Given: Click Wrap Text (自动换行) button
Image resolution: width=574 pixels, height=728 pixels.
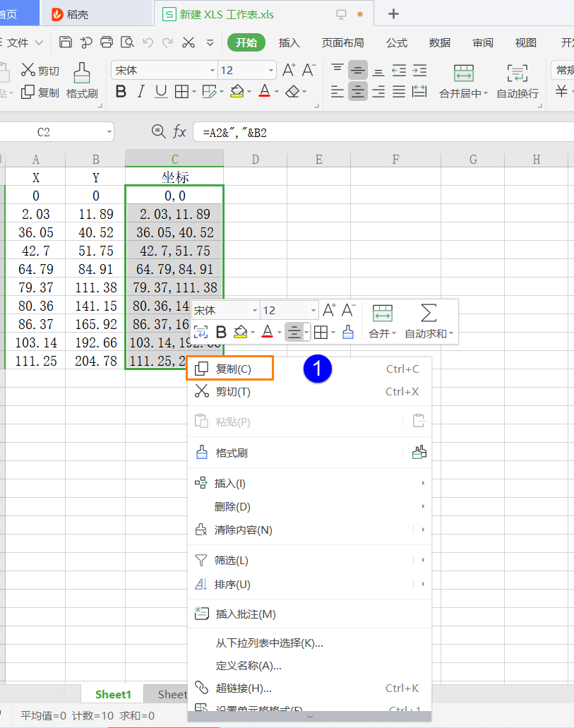Looking at the screenshot, I should click(x=518, y=82).
